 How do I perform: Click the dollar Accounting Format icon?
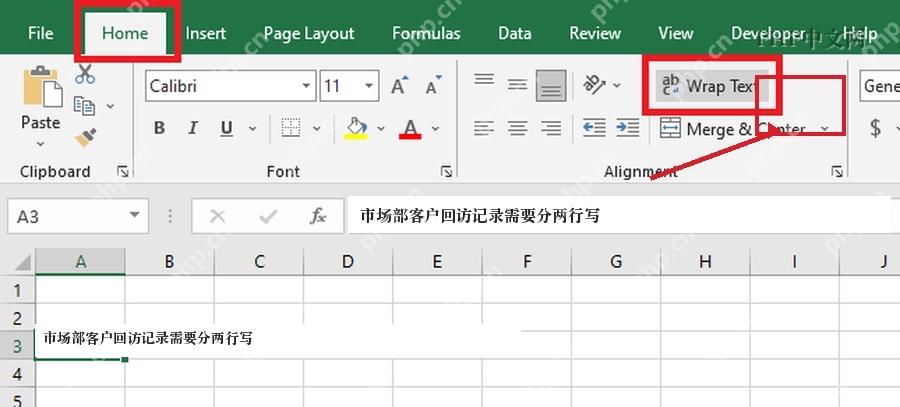(x=875, y=128)
